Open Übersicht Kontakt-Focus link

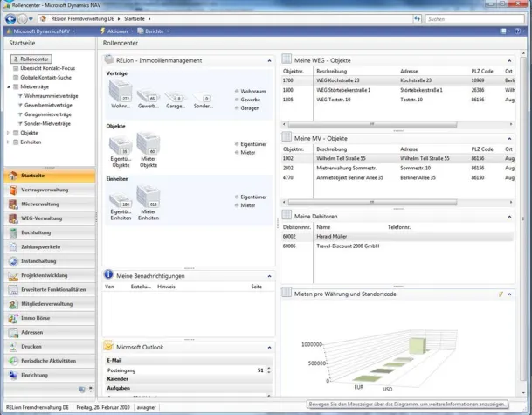click(x=46, y=68)
